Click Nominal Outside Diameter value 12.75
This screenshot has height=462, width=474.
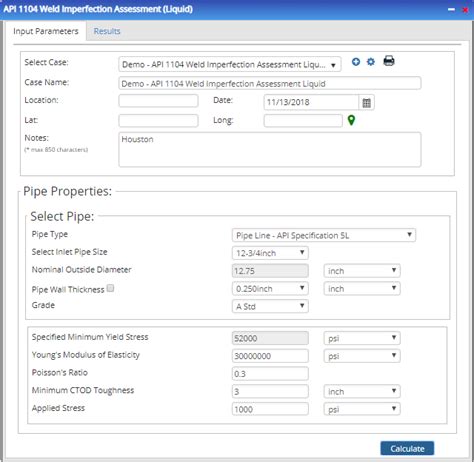(x=270, y=271)
